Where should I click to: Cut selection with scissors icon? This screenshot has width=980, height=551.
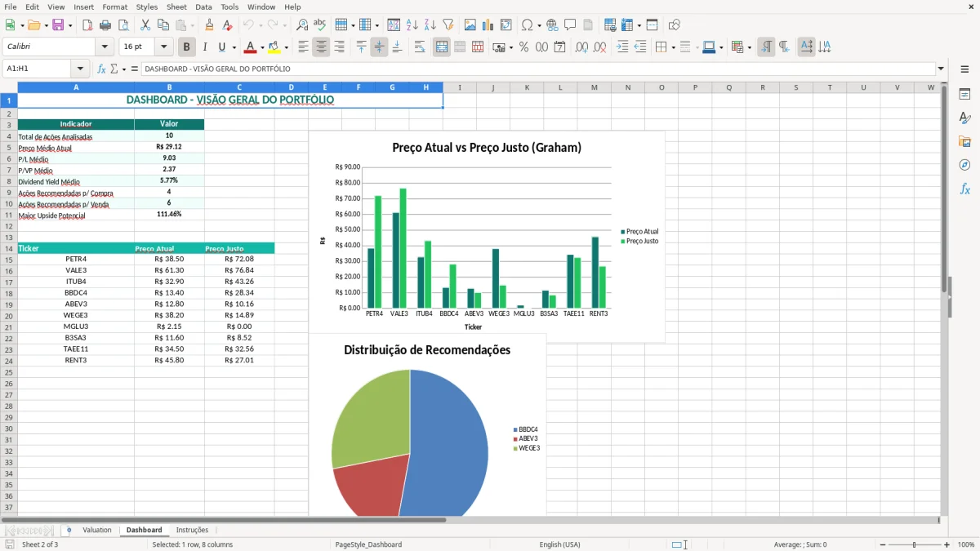pos(145,25)
